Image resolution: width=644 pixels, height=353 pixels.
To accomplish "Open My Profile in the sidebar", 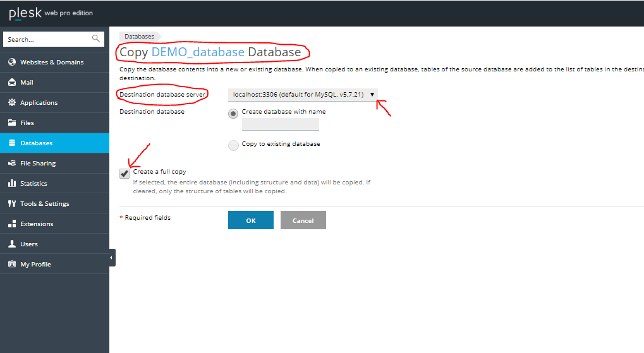I will point(35,264).
